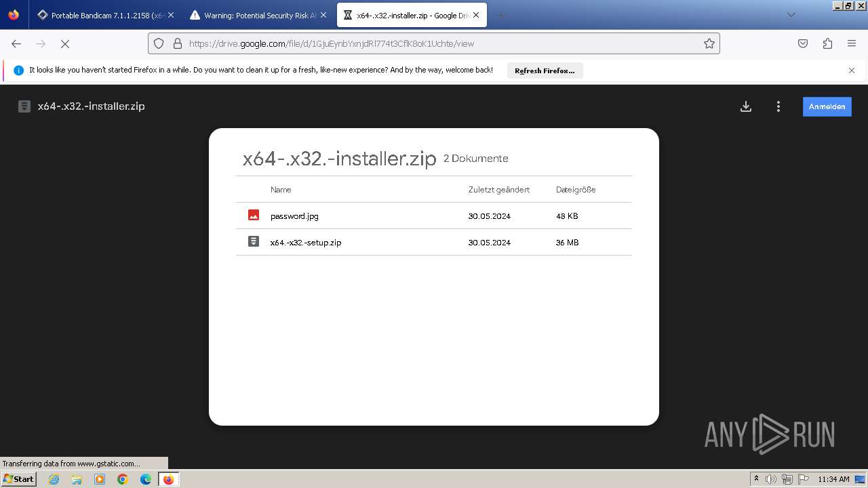Open network tray icon
The image size is (868, 488).
787,479
